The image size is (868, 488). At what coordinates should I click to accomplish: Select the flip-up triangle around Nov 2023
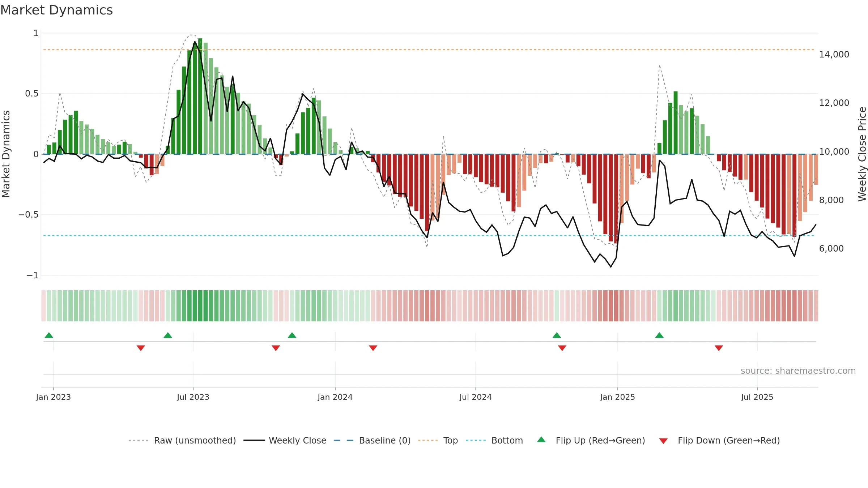tap(292, 335)
